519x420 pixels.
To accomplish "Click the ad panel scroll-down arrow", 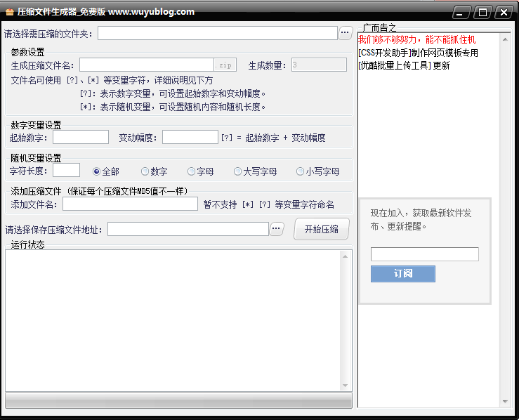I will pyautogui.click(x=505, y=402).
